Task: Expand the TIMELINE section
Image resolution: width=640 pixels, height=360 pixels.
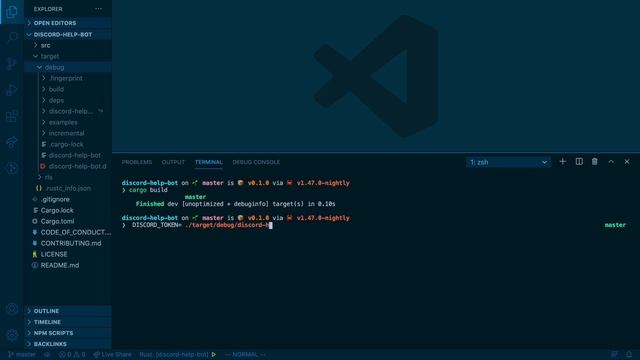Action: (x=68, y=322)
